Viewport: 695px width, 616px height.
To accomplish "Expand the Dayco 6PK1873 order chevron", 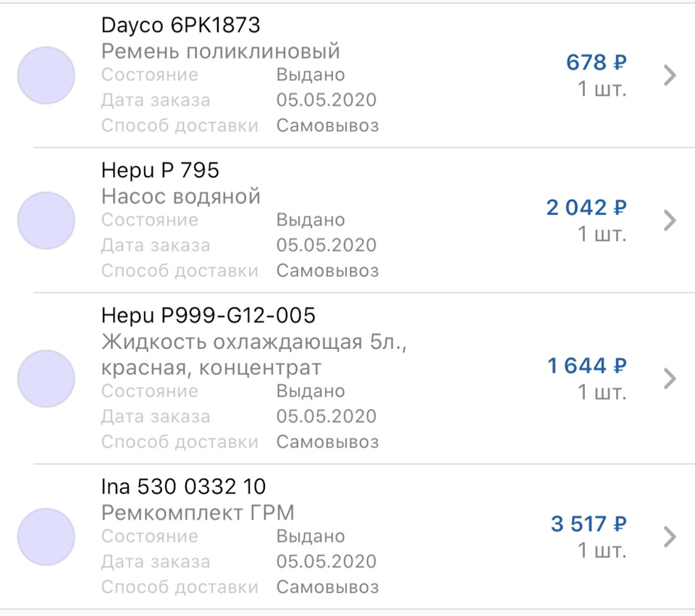I will tap(670, 75).
